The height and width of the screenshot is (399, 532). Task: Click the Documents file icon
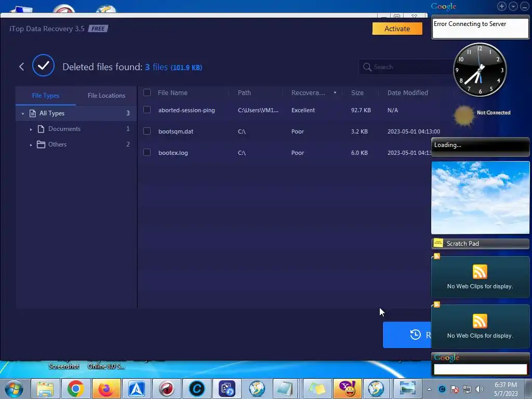click(41, 129)
